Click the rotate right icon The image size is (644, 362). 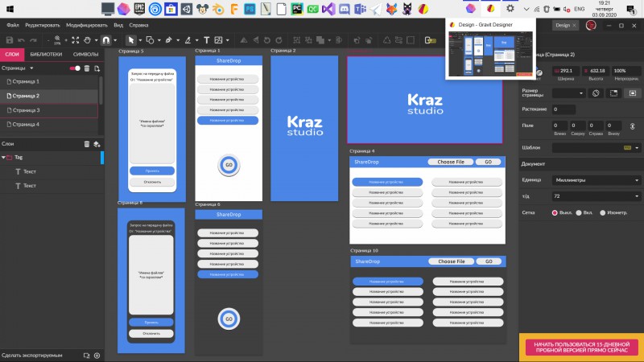tap(279, 40)
